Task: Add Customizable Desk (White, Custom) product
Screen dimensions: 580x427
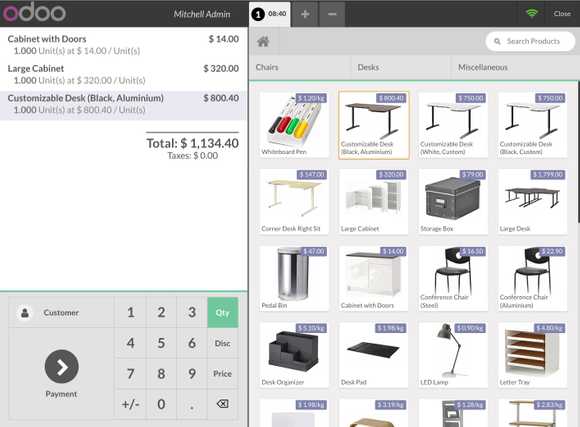Action: pos(453,125)
